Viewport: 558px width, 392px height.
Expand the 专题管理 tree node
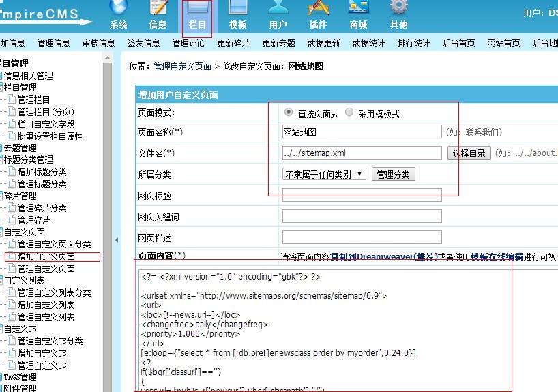[1, 148]
